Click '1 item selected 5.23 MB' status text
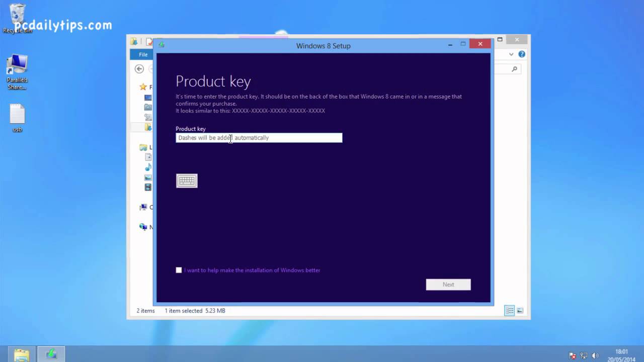 click(x=195, y=311)
